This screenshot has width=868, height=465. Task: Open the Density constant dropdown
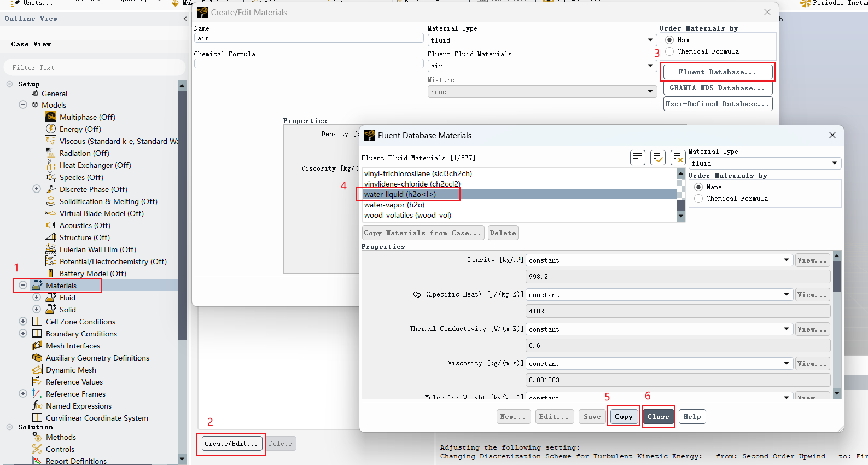659,260
